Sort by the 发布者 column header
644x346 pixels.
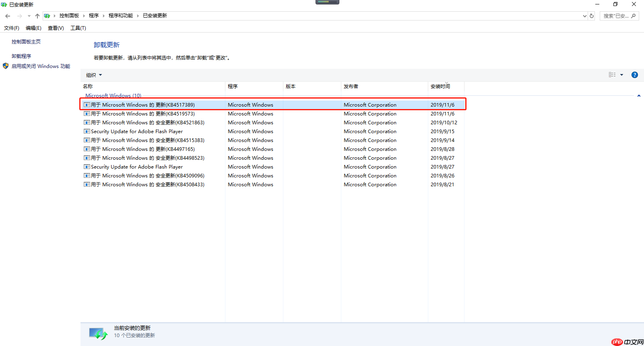[385, 86]
